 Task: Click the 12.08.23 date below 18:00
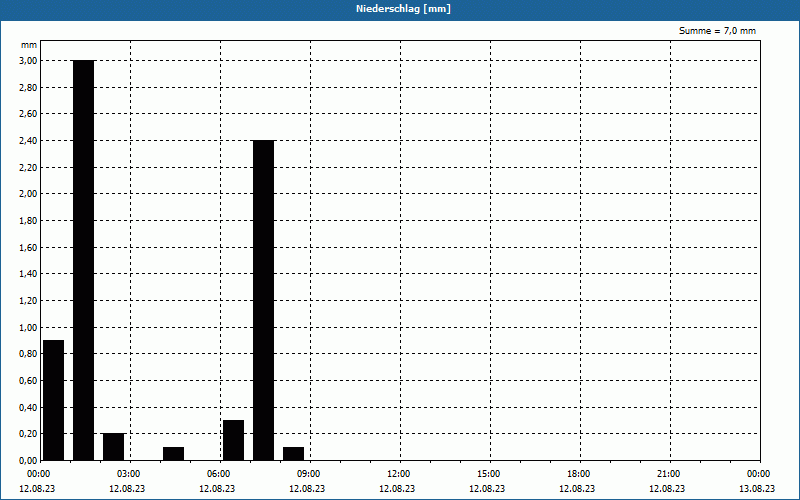click(577, 489)
